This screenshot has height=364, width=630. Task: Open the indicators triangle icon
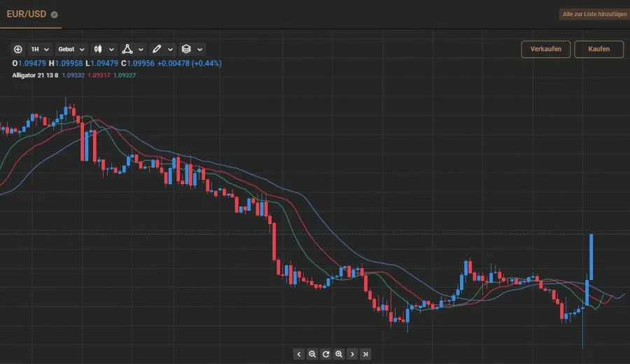127,49
